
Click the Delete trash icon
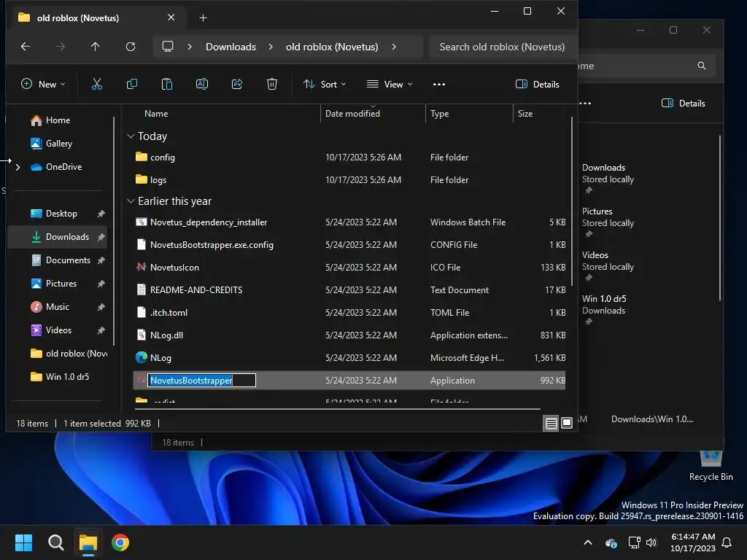click(272, 85)
